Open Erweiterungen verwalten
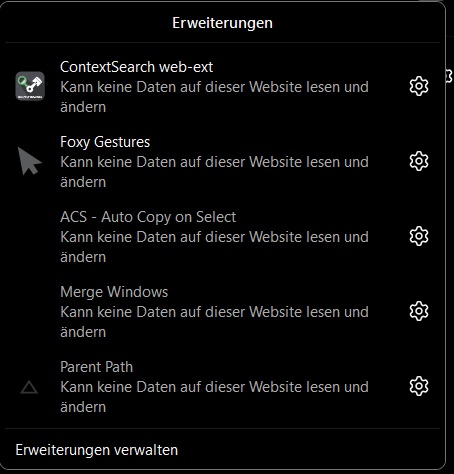The image size is (454, 474). tap(97, 450)
